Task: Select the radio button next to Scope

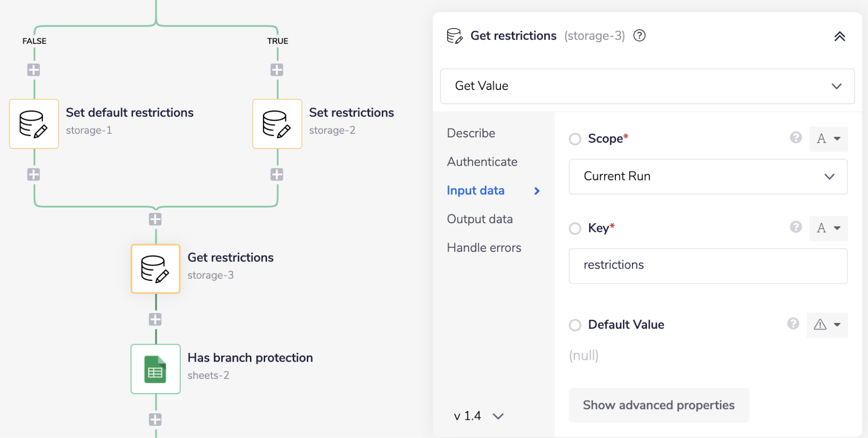Action: click(x=575, y=139)
